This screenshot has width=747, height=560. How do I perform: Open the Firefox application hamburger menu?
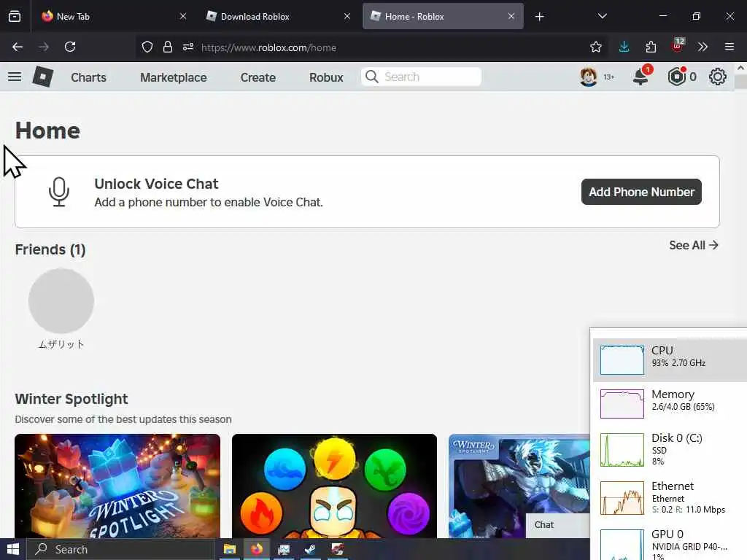729,47
